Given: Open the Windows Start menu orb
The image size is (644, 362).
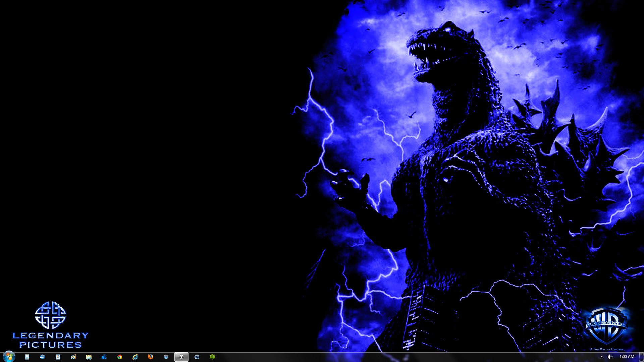Looking at the screenshot, I should 9,357.
